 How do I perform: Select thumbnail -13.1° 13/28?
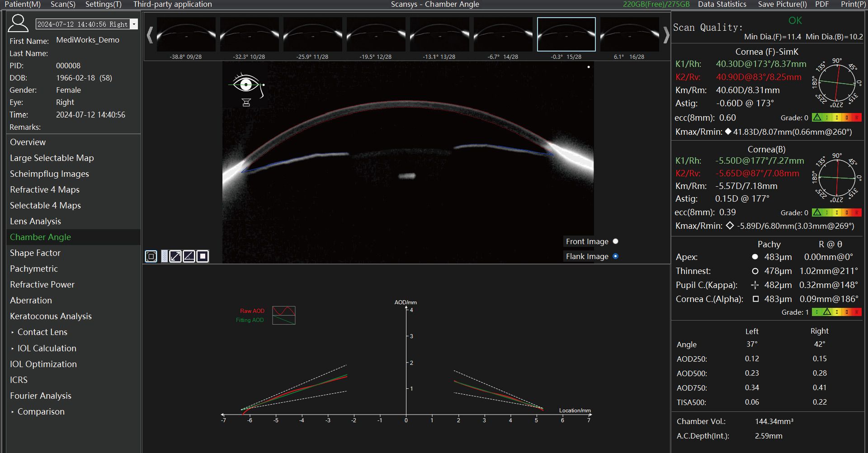[x=439, y=35]
